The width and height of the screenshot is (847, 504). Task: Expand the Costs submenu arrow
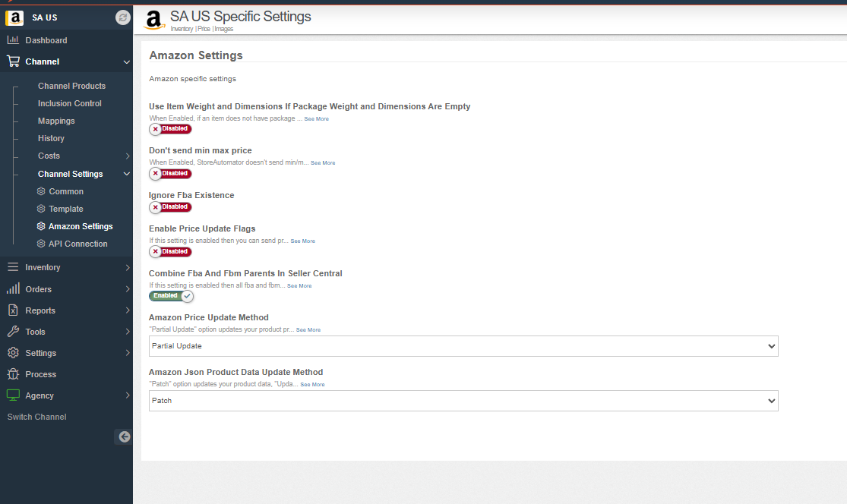128,156
